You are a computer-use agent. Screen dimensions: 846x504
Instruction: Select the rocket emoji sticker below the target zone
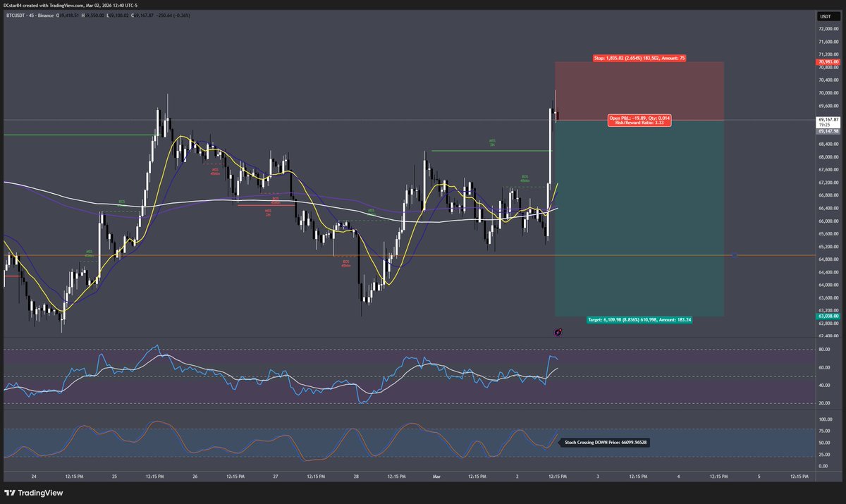(x=558, y=332)
